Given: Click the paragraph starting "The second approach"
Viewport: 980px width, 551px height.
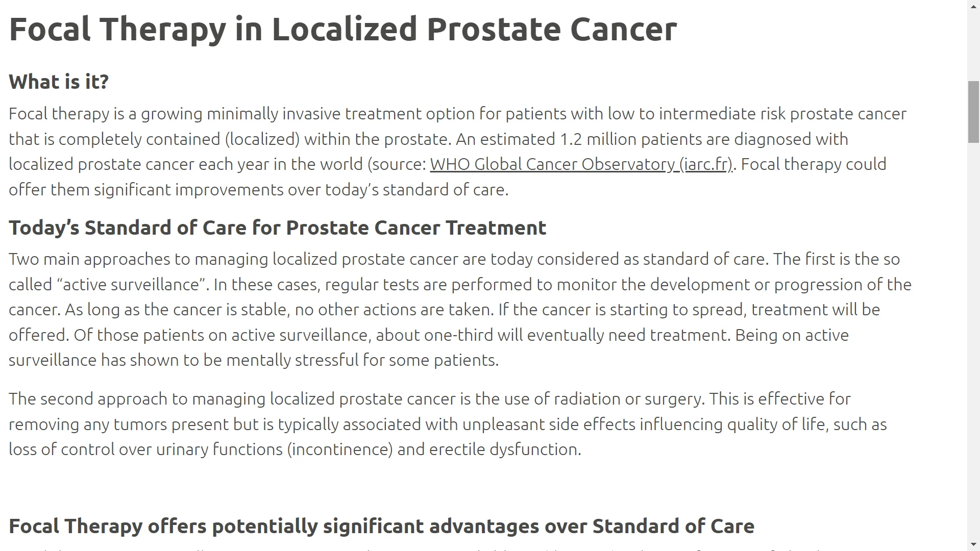Looking at the screenshot, I should (x=448, y=424).
